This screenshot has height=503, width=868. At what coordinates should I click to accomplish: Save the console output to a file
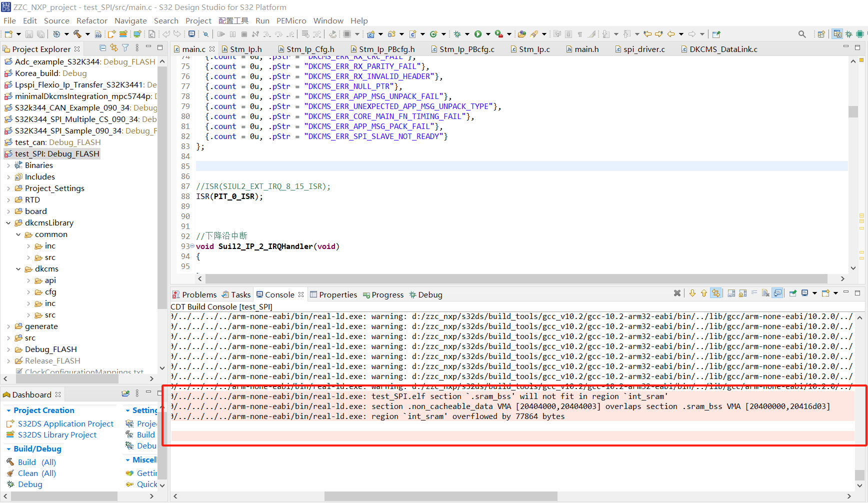pyautogui.click(x=731, y=293)
